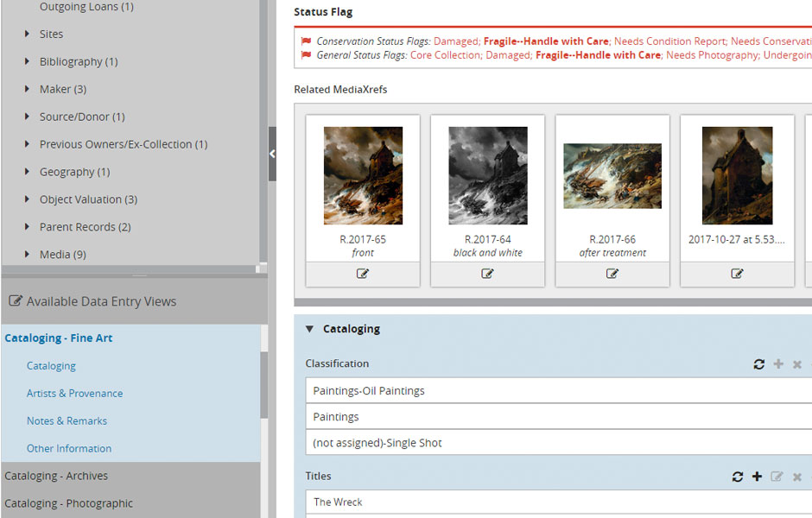Collapse the Cataloging section triangle
The height and width of the screenshot is (518, 812).
(309, 329)
